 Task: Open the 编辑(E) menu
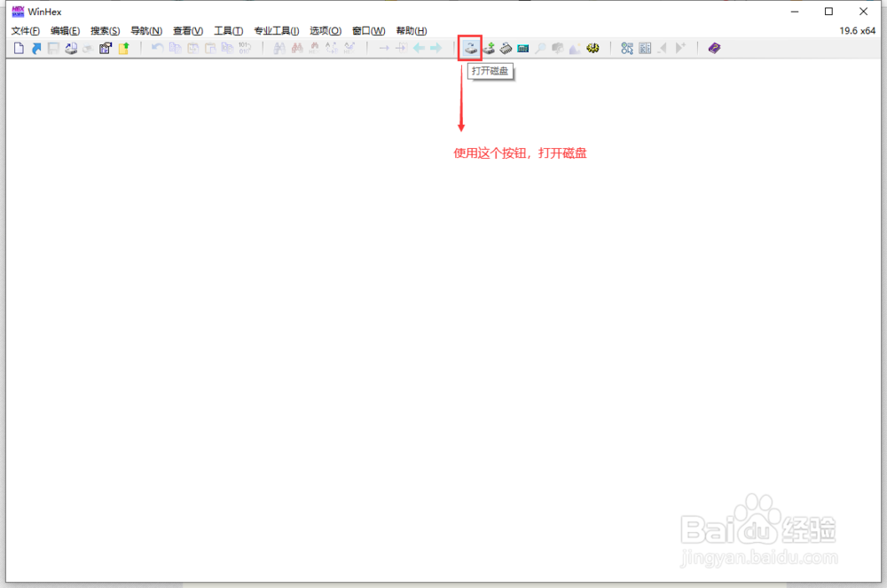coord(65,31)
